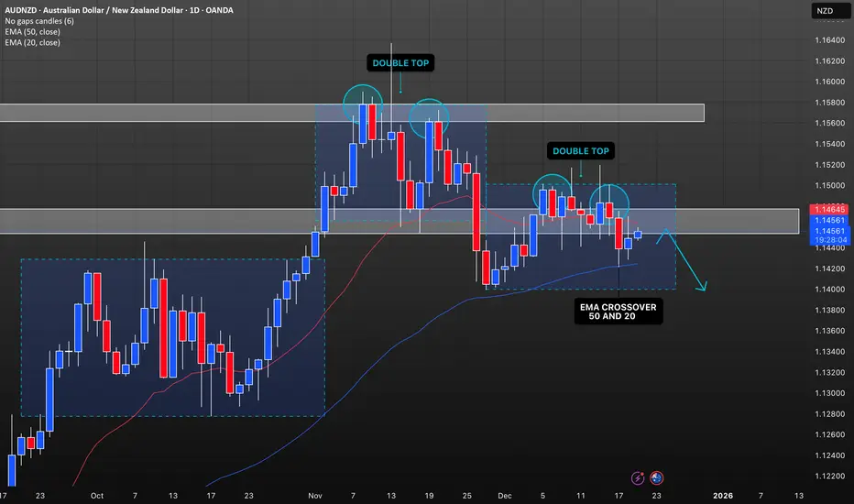Click the Oct label on time axis
The width and height of the screenshot is (854, 504).
coord(97,496)
